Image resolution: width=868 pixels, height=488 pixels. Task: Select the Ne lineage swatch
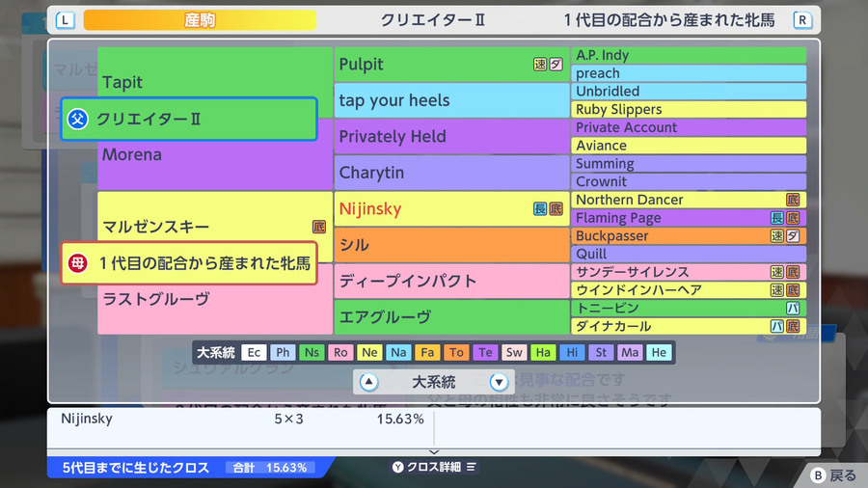(x=369, y=352)
